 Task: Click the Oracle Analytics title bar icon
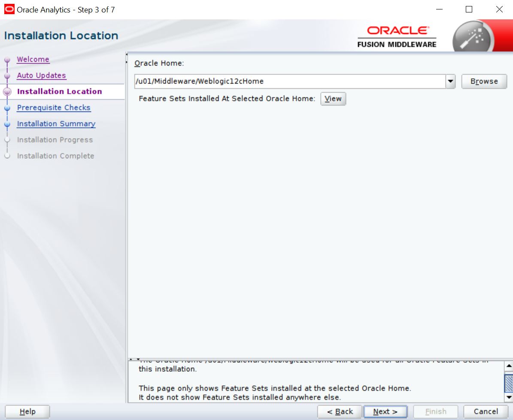click(x=9, y=9)
